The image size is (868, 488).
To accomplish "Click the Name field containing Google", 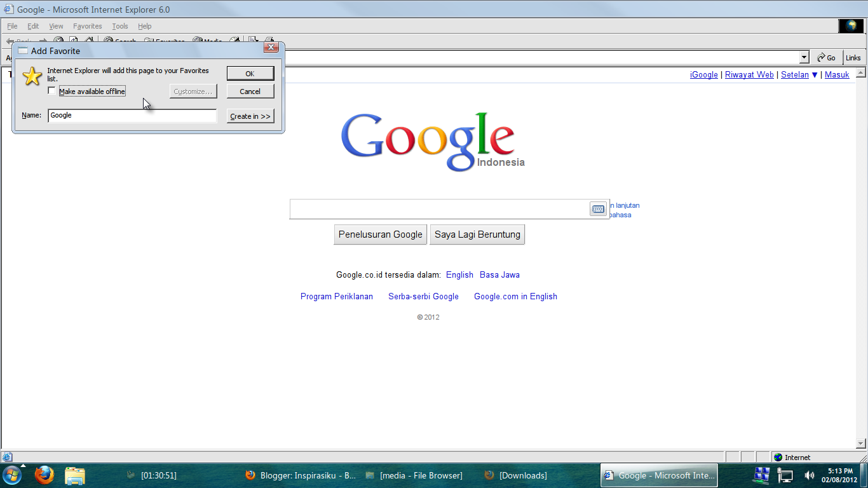I will pos(132,115).
